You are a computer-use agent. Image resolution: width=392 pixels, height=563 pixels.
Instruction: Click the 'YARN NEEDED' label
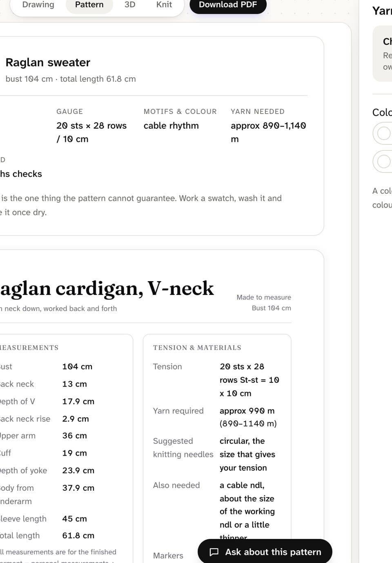click(258, 112)
